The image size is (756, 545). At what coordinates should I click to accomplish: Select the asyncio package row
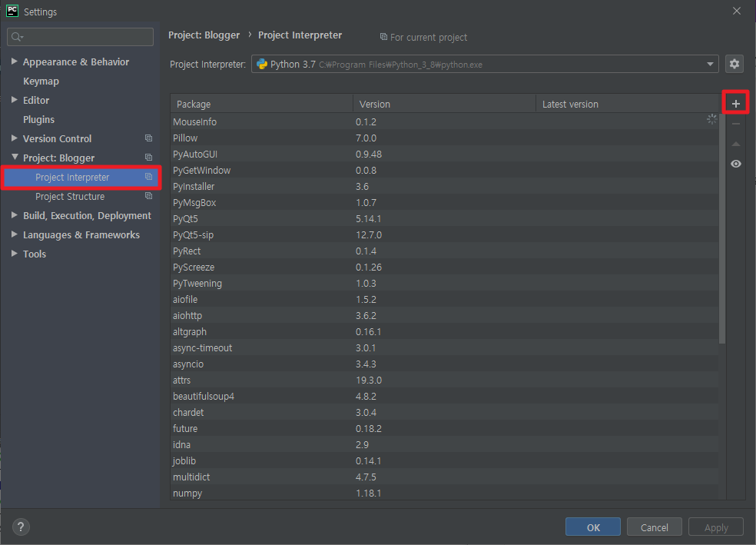(445, 364)
